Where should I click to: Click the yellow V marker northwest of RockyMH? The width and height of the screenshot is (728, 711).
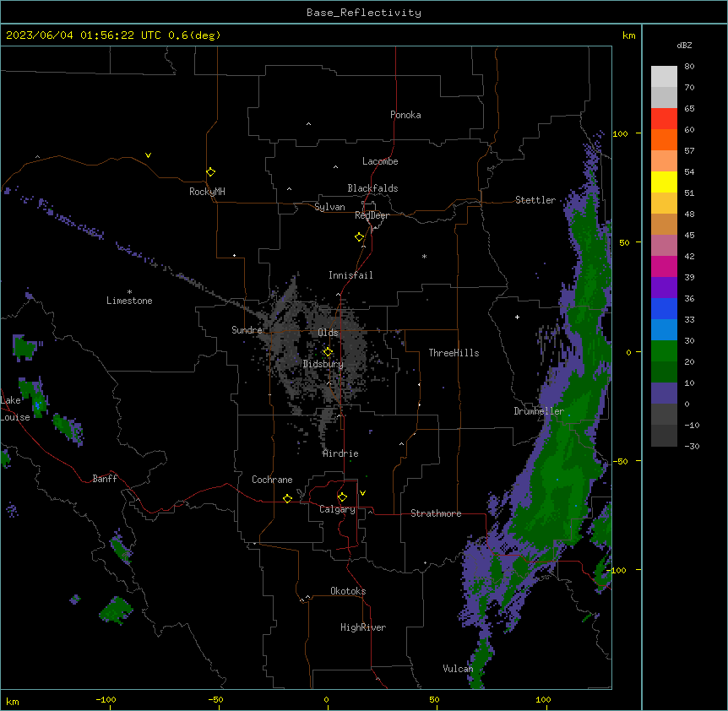click(x=148, y=155)
